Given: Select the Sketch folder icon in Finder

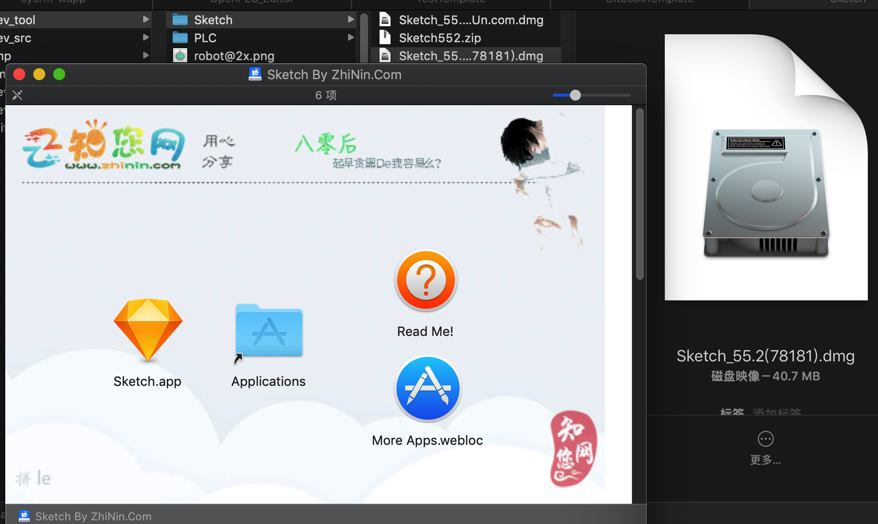Looking at the screenshot, I should (x=180, y=20).
